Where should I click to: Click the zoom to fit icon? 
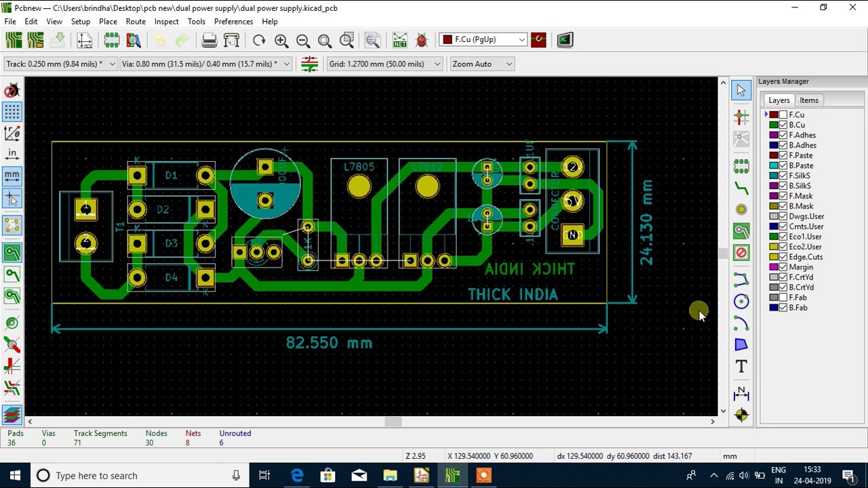325,40
